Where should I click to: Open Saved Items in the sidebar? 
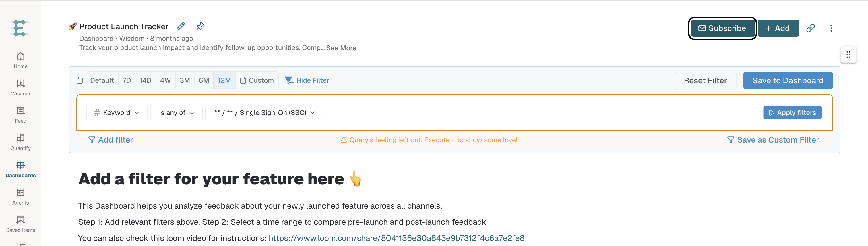coord(21,224)
